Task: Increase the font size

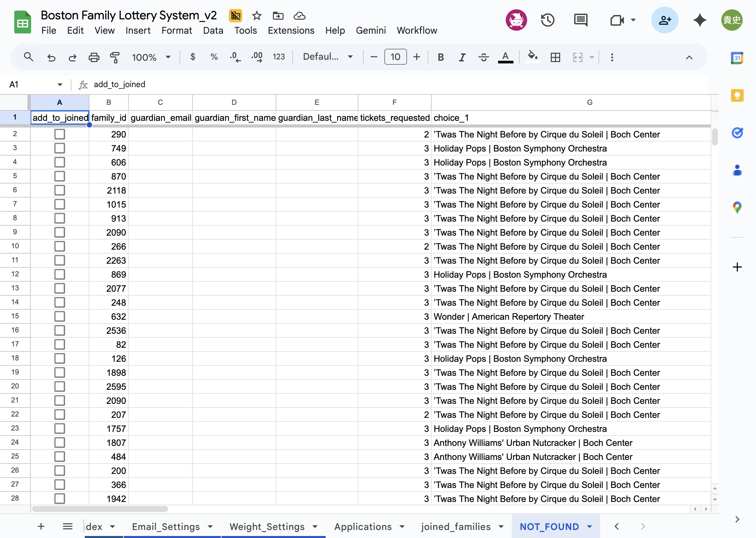Action: 416,57
